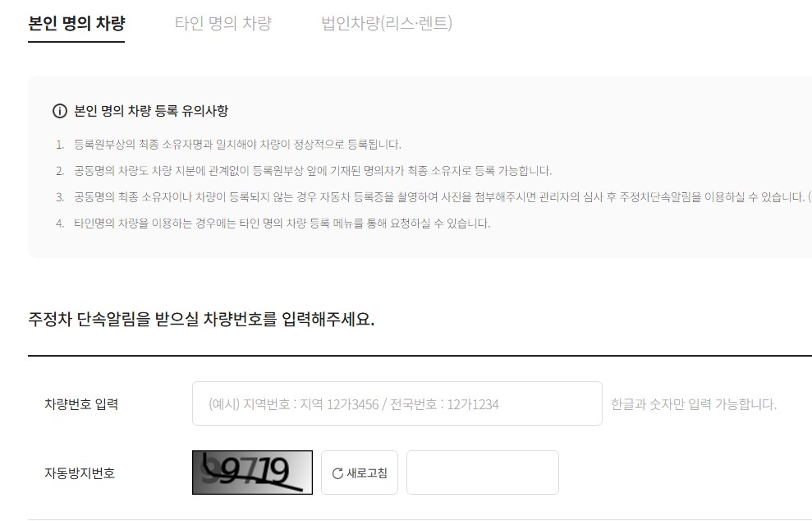The image size is (812, 521).
Task: Click the 주정차 단속알림을 받으실 차량번호 heading
Action: pyautogui.click(x=201, y=319)
